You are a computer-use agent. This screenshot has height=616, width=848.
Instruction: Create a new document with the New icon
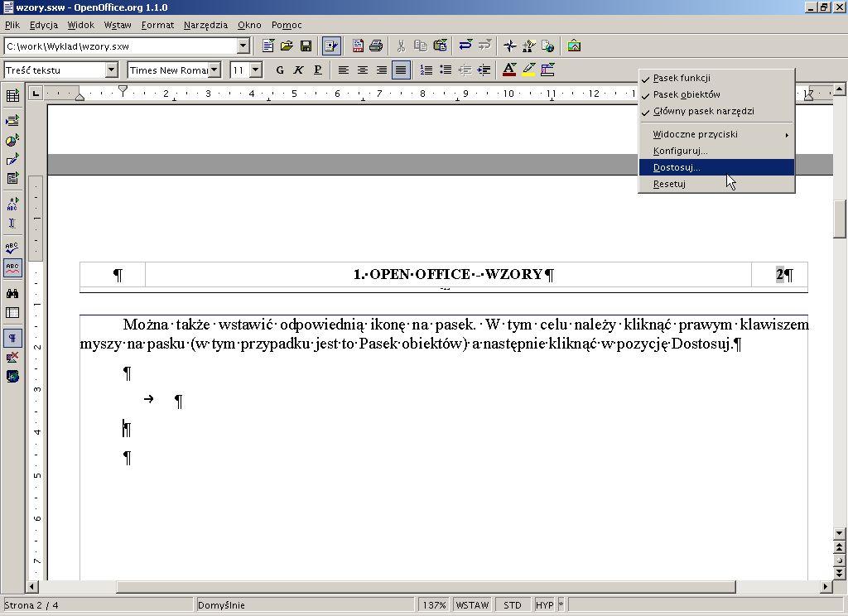click(x=267, y=46)
